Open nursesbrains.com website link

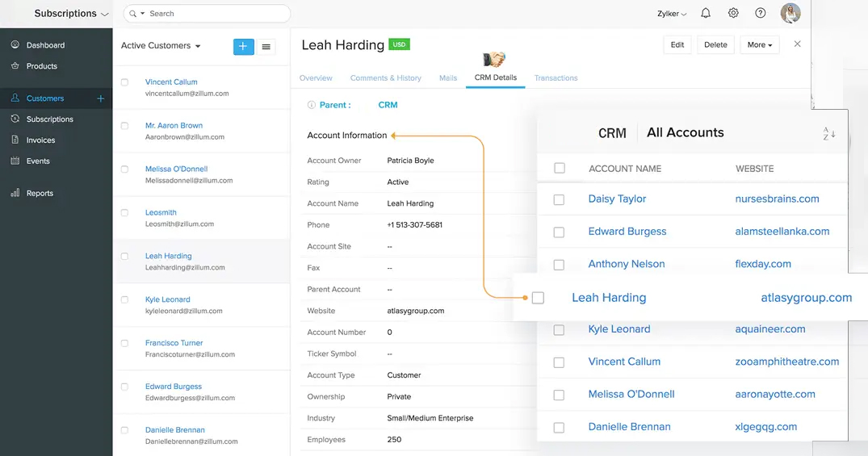778,199
